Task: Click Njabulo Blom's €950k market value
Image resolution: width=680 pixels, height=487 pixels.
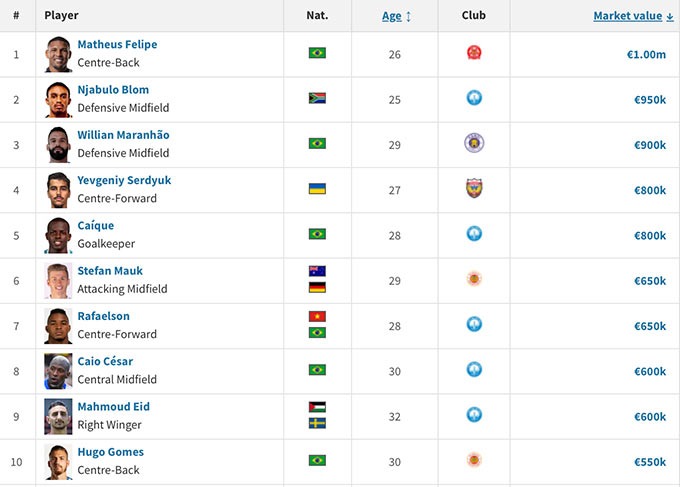Action: (649, 99)
